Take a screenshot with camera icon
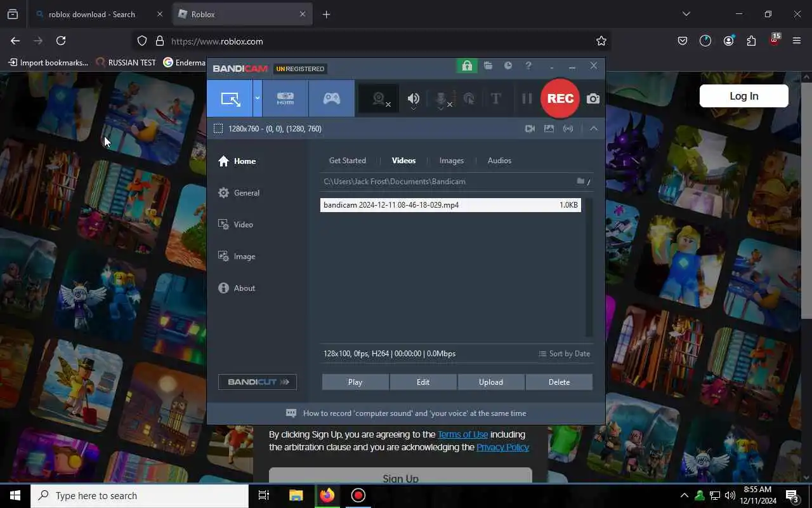The height and width of the screenshot is (508, 812). (593, 98)
